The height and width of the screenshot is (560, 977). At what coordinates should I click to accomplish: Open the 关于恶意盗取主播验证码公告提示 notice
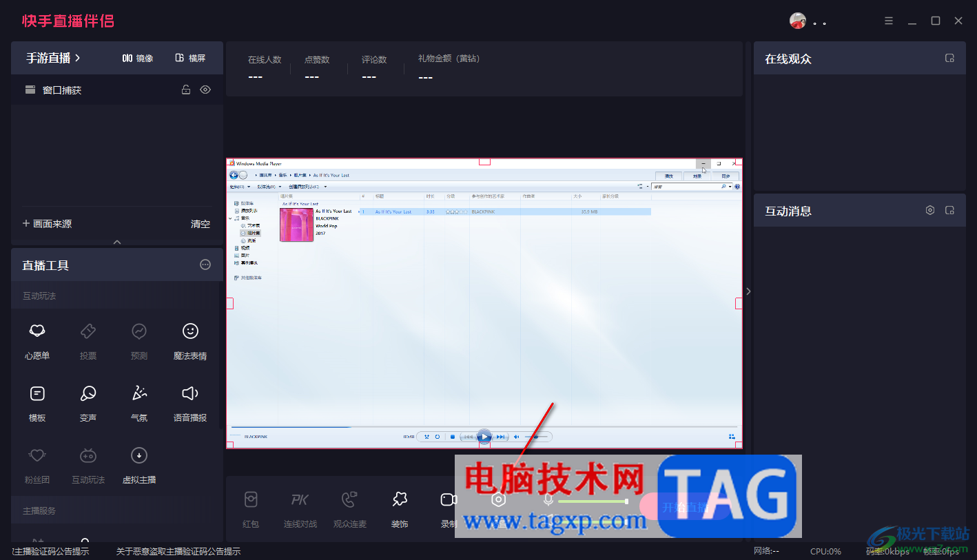(x=178, y=551)
